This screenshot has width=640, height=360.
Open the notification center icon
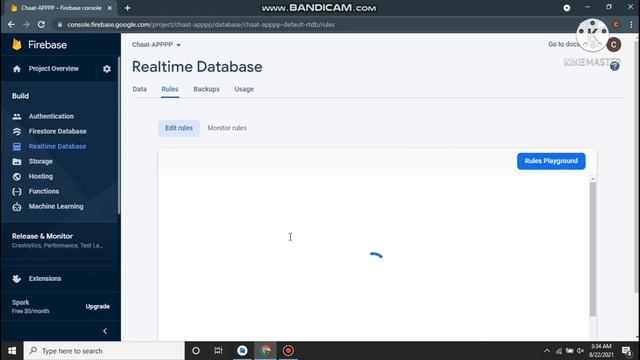tap(627, 351)
